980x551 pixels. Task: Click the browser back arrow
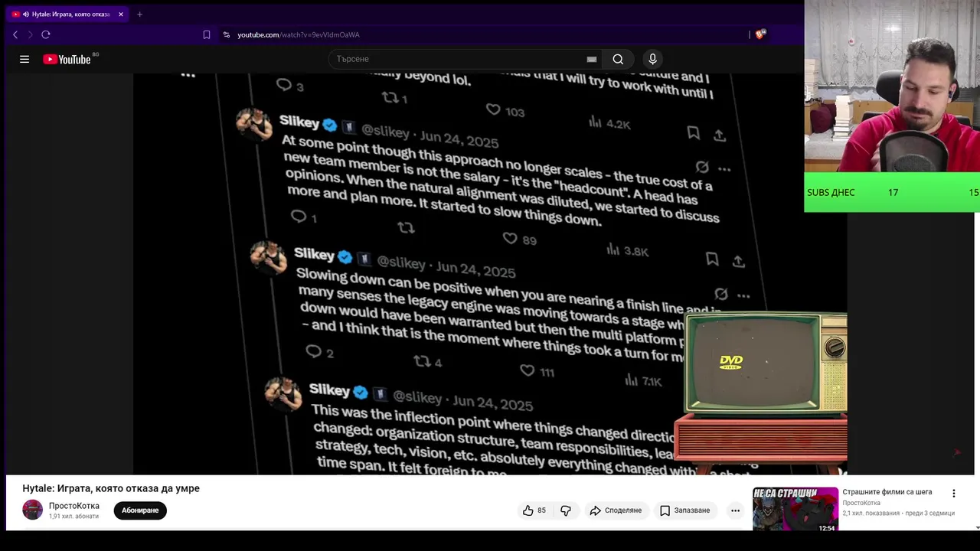click(x=15, y=34)
